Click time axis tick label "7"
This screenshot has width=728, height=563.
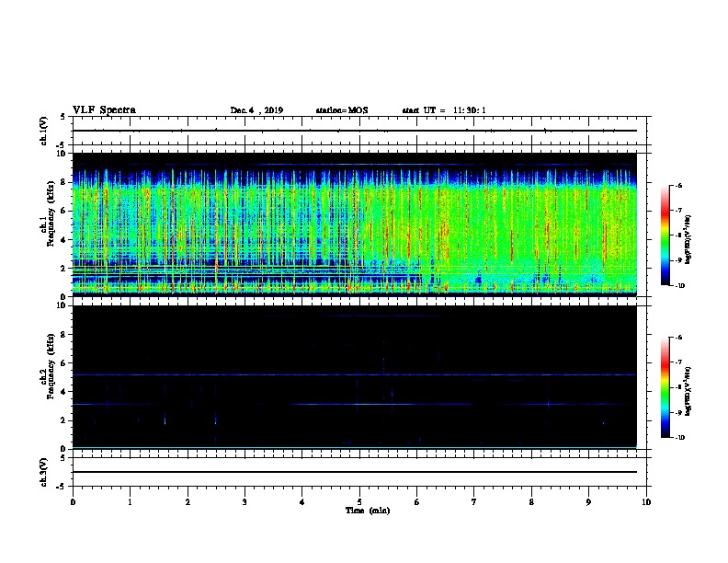click(474, 502)
